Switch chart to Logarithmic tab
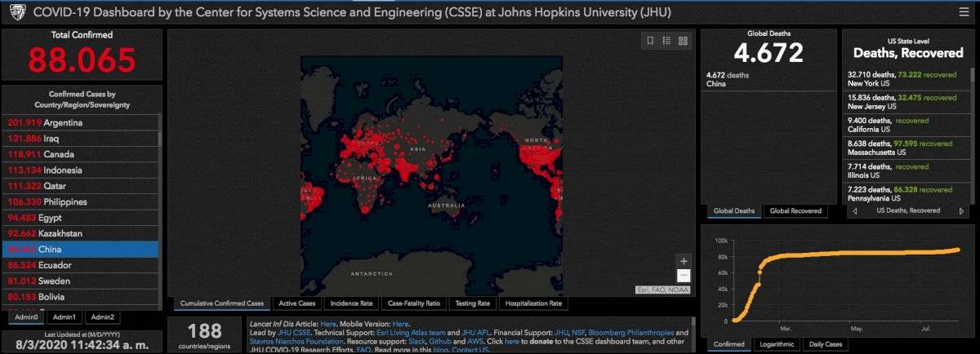This screenshot has width=980, height=354. pyautogui.click(x=777, y=344)
